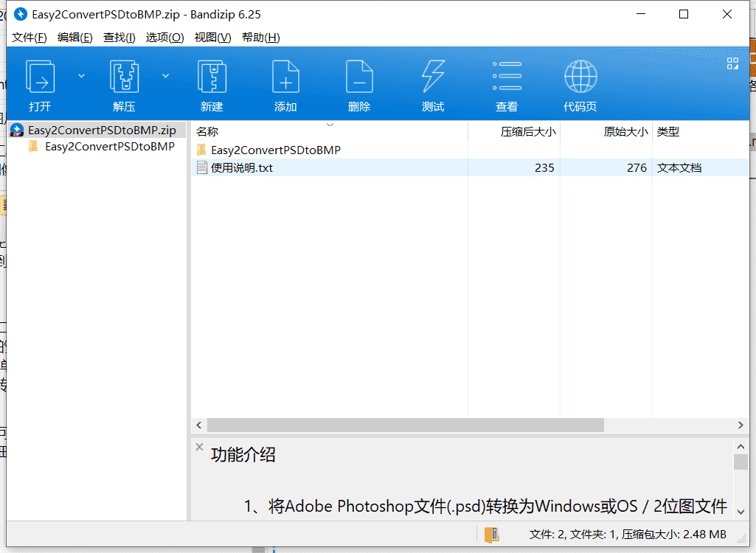Click the Code page (代码页) globe icon
The width and height of the screenshot is (756, 553).
580,77
